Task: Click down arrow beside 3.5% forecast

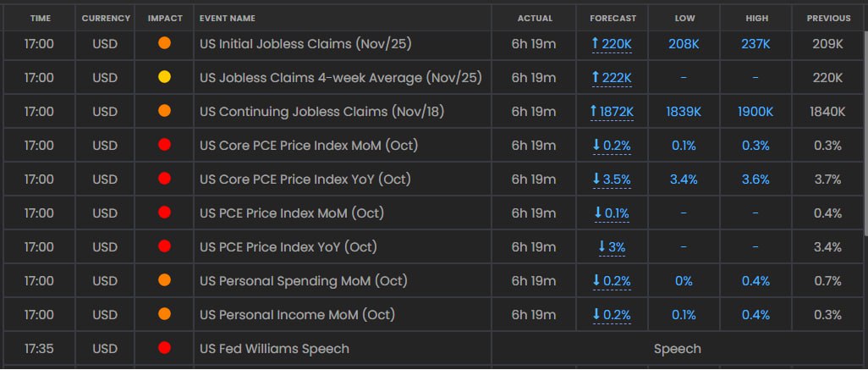Action: point(596,179)
